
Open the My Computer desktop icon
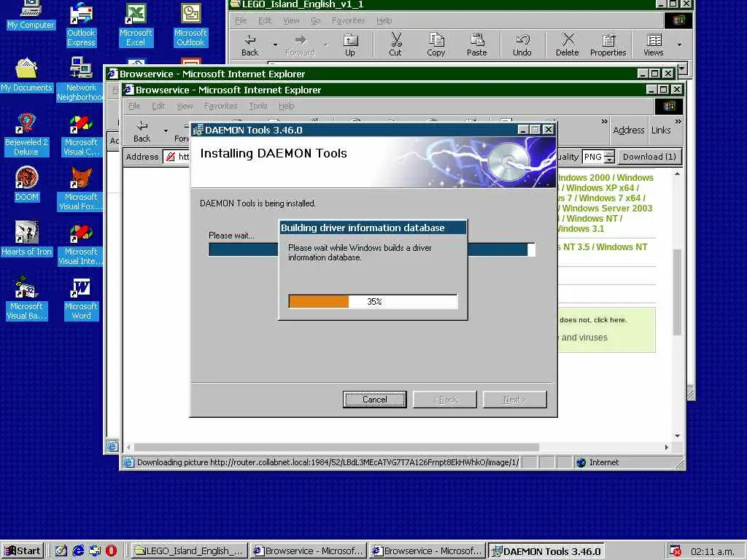click(31, 15)
